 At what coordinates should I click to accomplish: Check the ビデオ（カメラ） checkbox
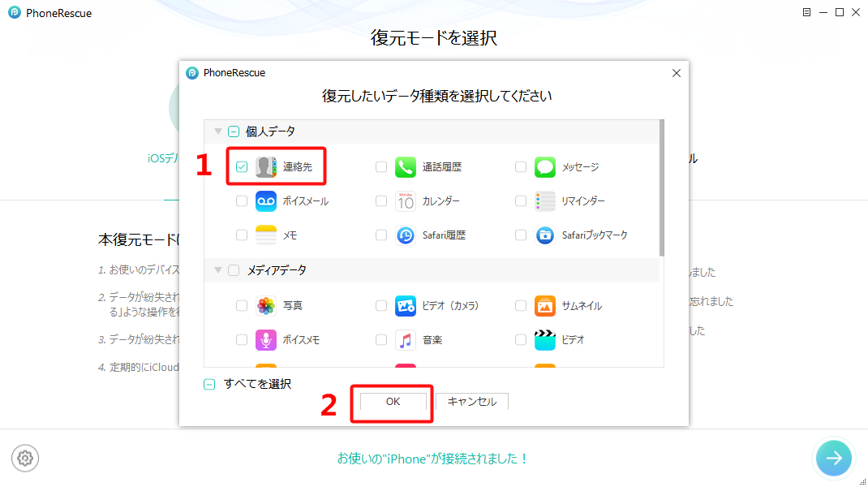click(x=380, y=305)
